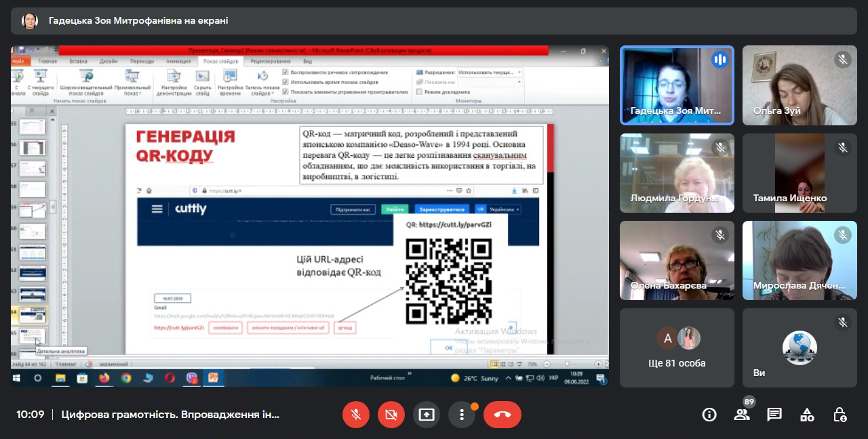Select Людмила Гордун's video tile

coord(677,173)
